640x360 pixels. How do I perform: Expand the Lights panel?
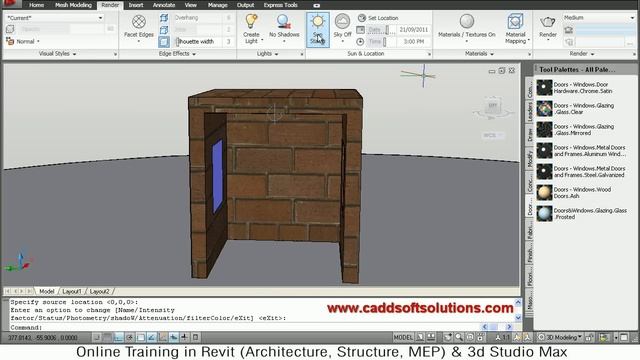coord(267,54)
